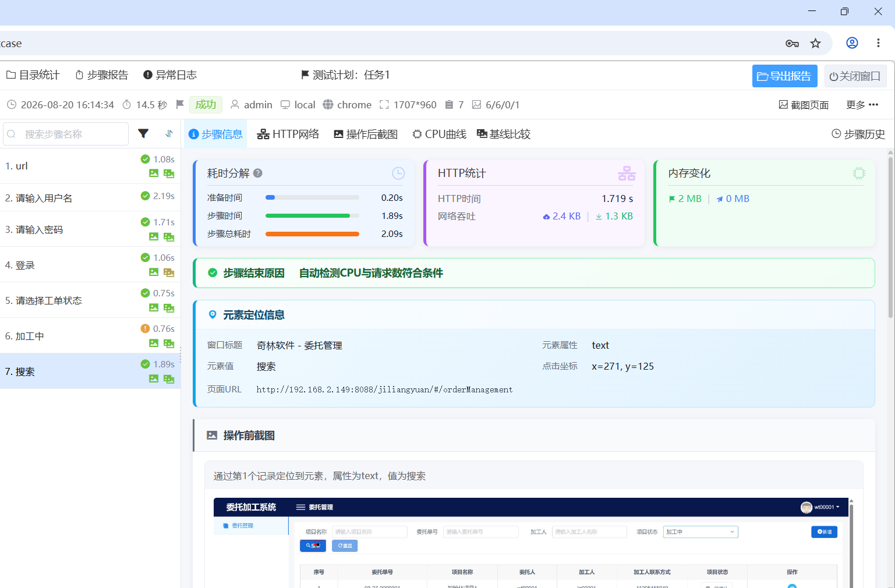Screen dimensions: 895x588
Task: Click the flag icon next to 成功
Action: (x=180, y=104)
